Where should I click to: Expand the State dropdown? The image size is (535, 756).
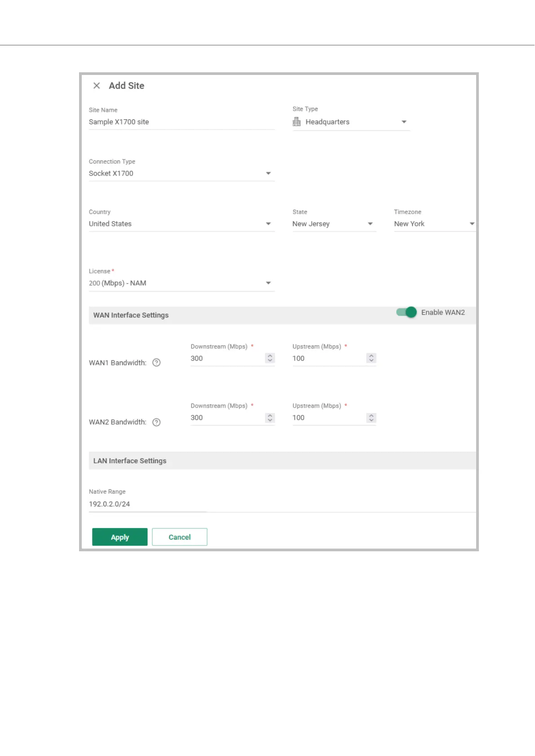pos(370,224)
